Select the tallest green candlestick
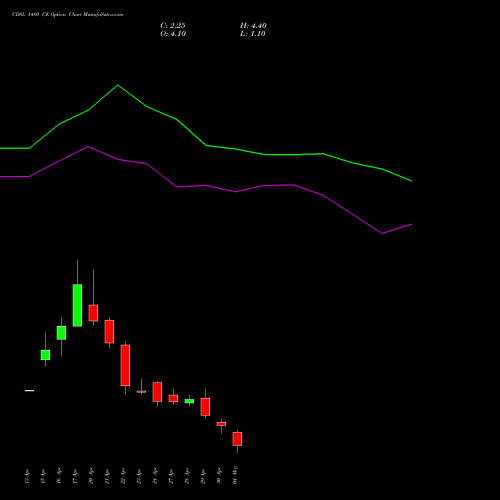The width and height of the screenshot is (500, 500). coord(77,305)
